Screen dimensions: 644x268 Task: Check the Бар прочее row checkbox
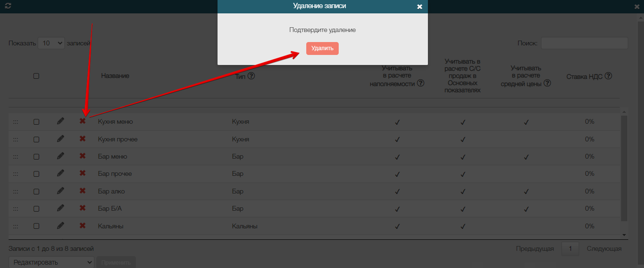(x=36, y=174)
